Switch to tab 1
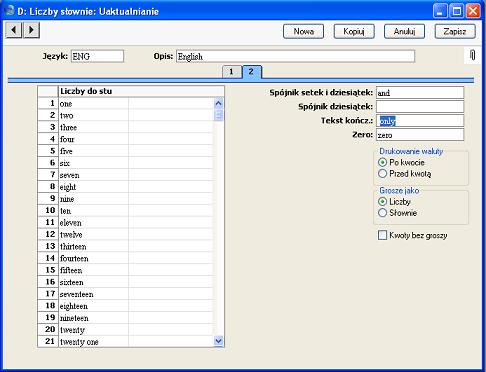Image resolution: width=486 pixels, height=372 pixels. [232, 72]
